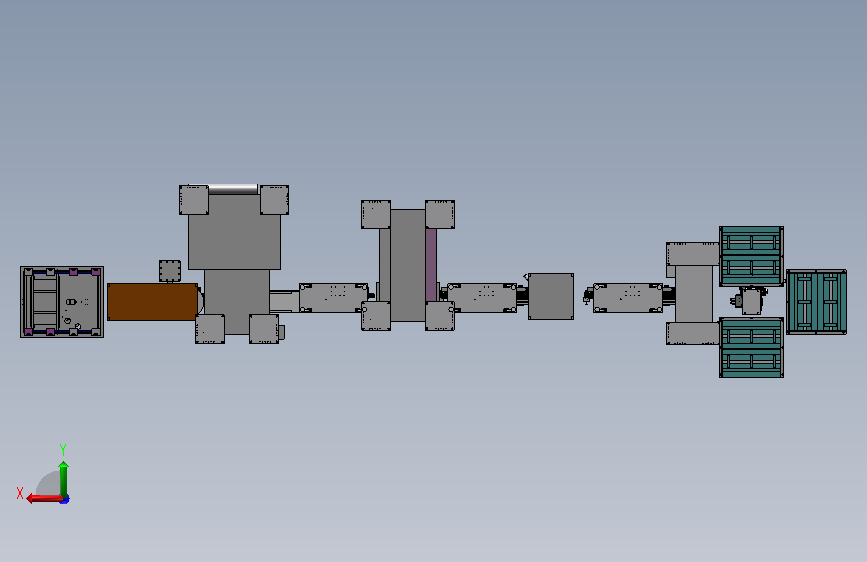Click the blue Z axis dot on the triad
Viewport: 867px width, 562px height.
pyautogui.click(x=65, y=500)
